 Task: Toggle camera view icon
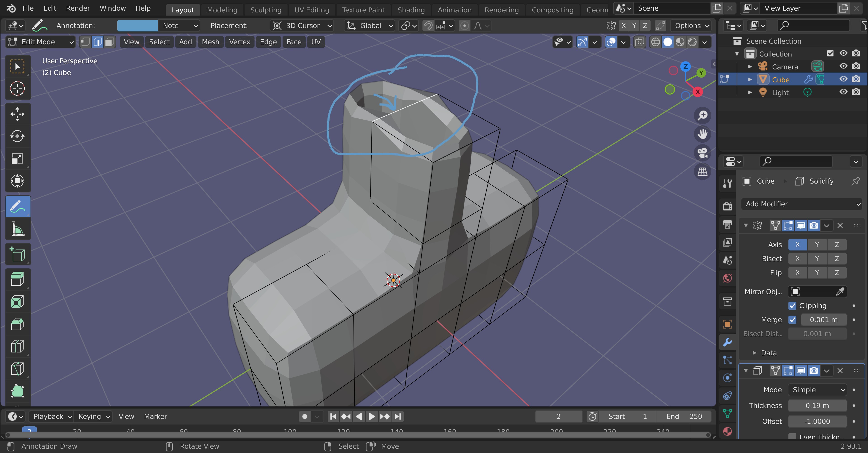pos(703,153)
